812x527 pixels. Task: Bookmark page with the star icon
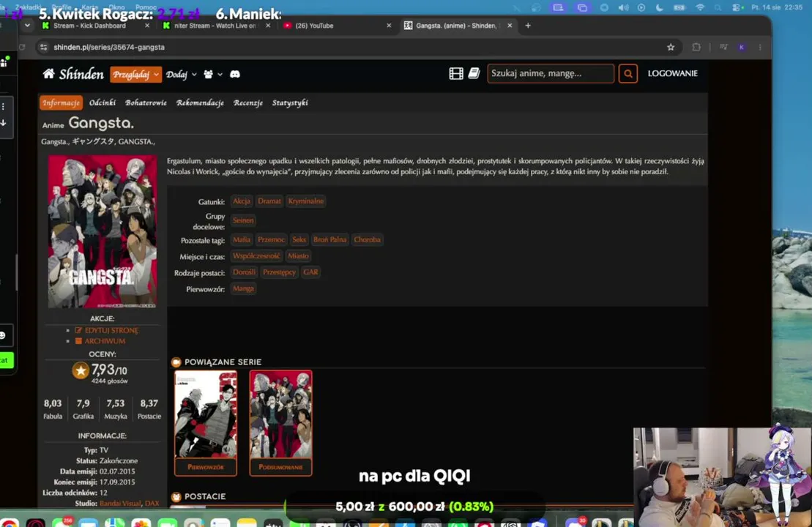click(x=671, y=47)
